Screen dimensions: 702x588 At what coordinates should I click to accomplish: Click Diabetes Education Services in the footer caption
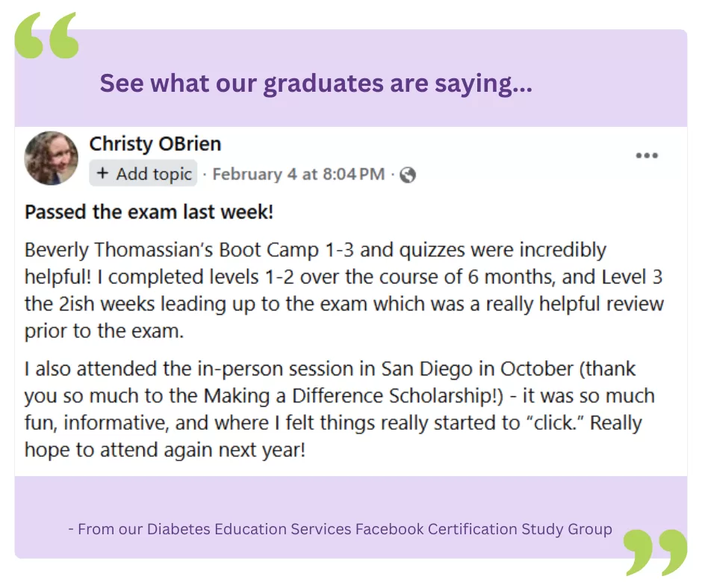[249, 529]
